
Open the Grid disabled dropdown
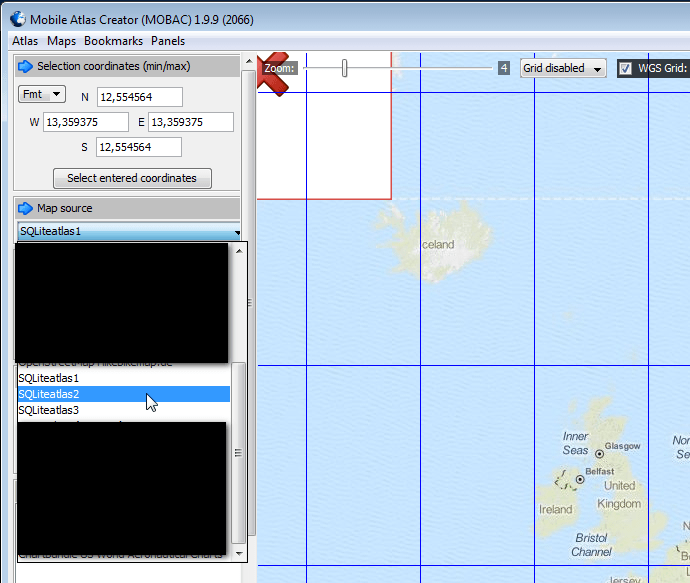(x=564, y=68)
